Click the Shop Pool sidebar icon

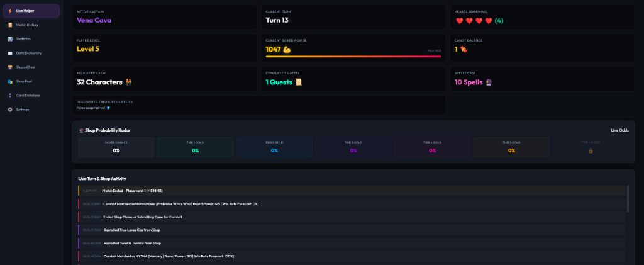coord(10,81)
